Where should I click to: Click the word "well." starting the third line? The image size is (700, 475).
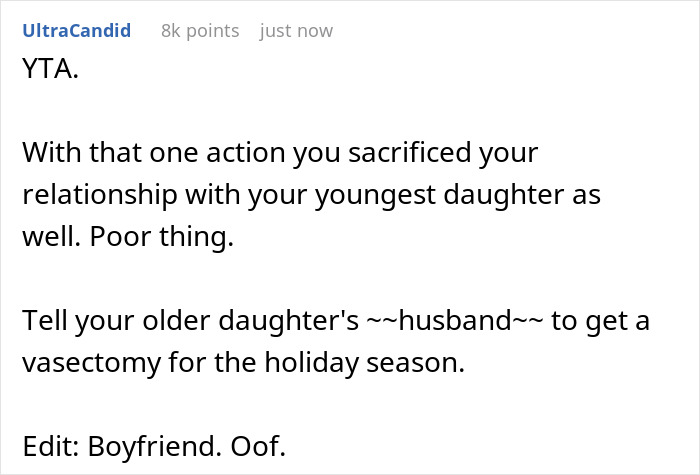point(52,237)
